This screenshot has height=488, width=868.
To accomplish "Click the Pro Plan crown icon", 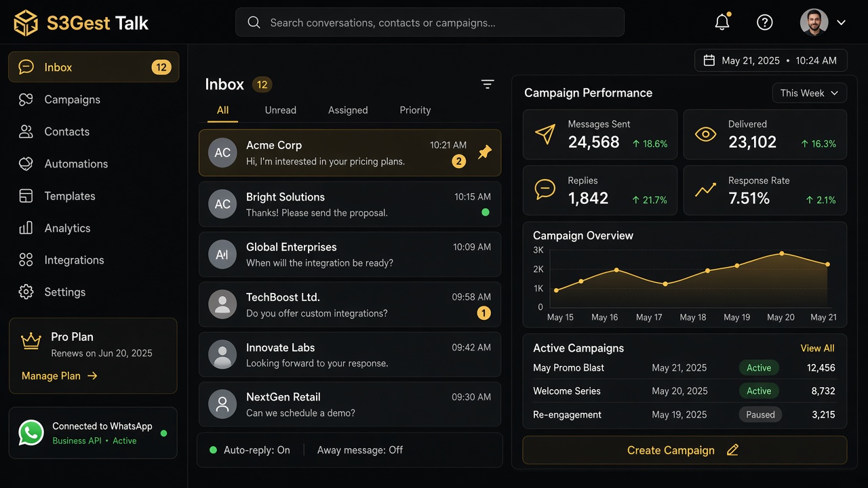I will point(31,341).
